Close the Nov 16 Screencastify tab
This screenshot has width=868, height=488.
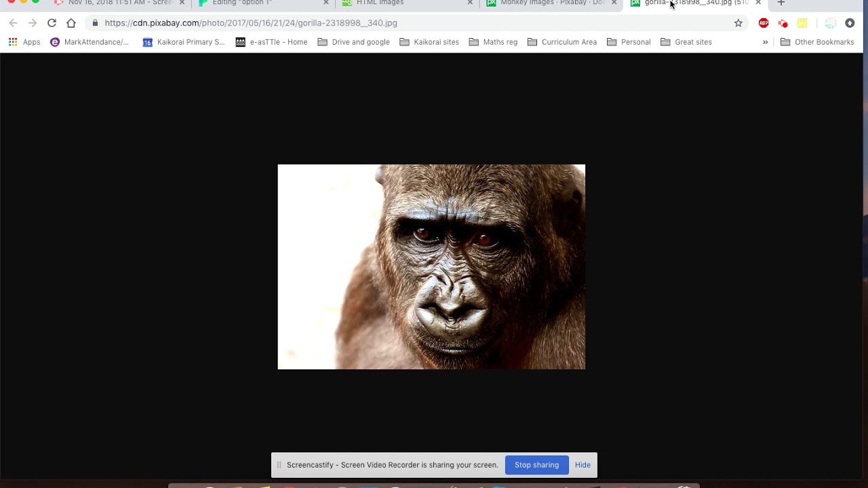tap(182, 3)
